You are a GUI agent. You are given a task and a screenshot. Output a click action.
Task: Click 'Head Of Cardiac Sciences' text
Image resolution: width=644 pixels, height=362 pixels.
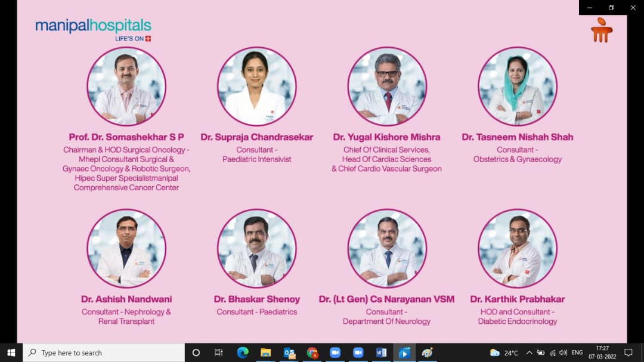tap(386, 159)
